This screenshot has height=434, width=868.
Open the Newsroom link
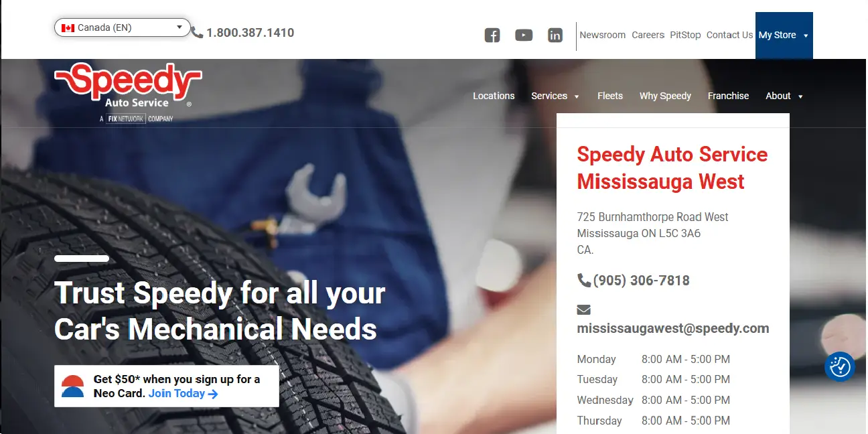[x=602, y=35]
